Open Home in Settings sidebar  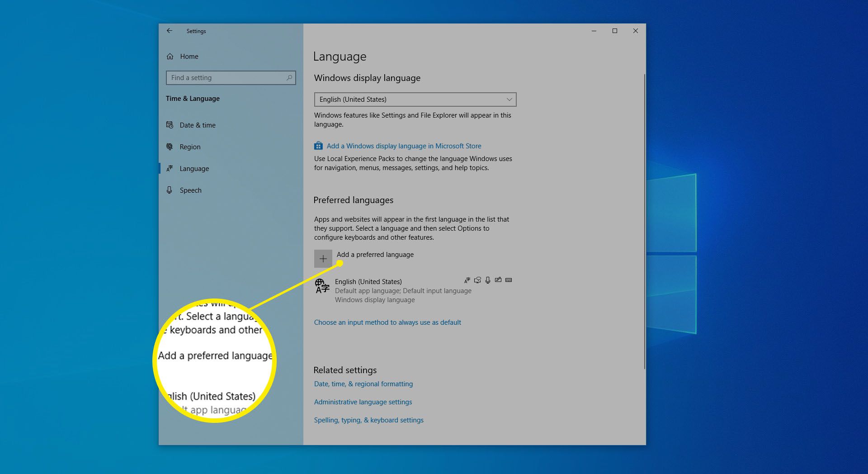[189, 57]
